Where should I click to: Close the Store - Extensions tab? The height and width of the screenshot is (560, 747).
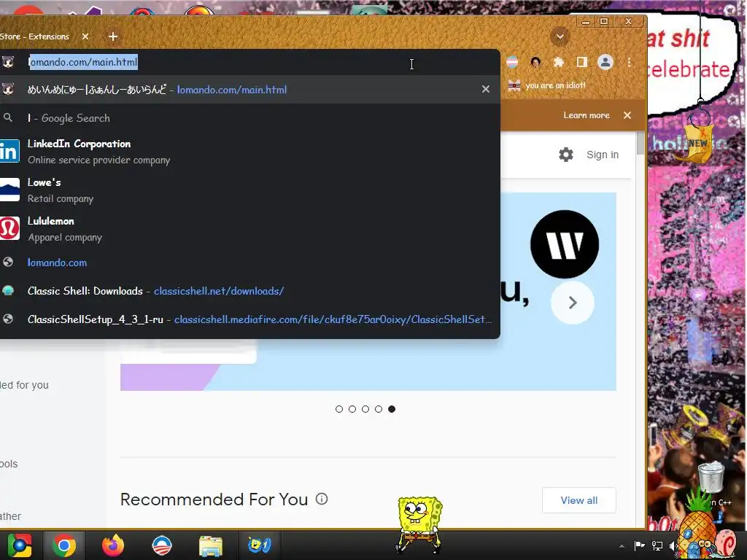tap(85, 36)
